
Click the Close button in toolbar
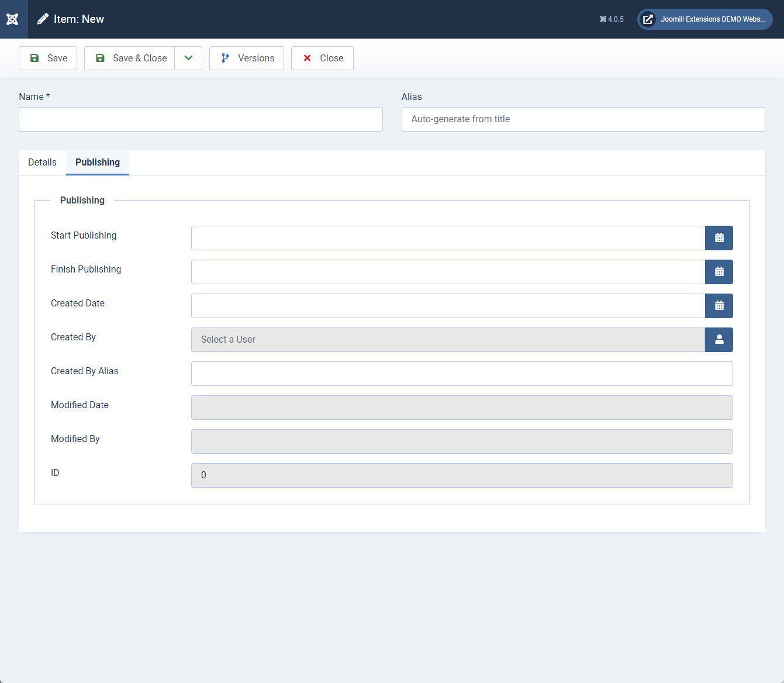coord(322,58)
